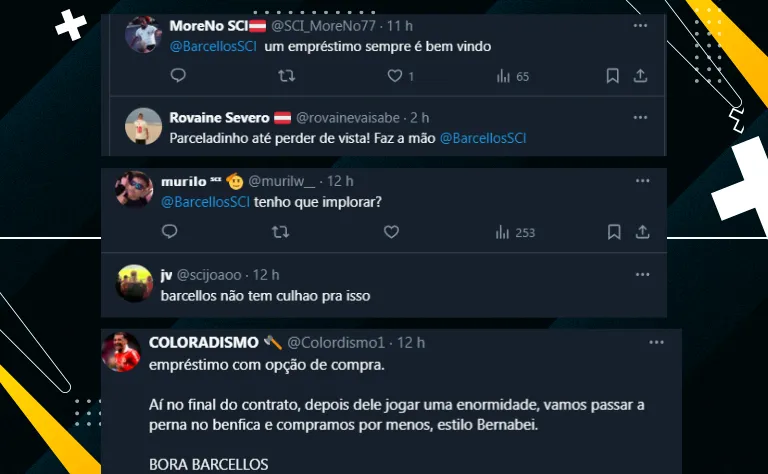
Task: Open Rovaine Severo's profile avatar
Action: click(x=143, y=126)
